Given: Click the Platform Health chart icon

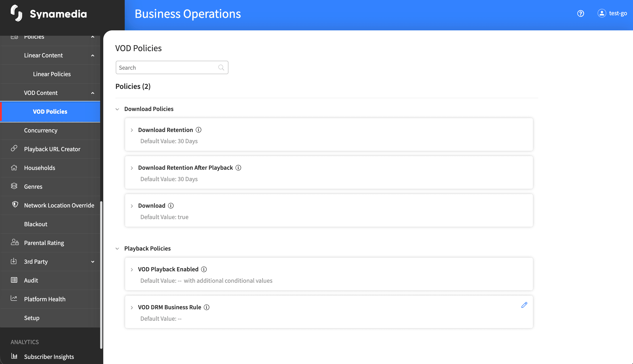Looking at the screenshot, I should [x=14, y=298].
